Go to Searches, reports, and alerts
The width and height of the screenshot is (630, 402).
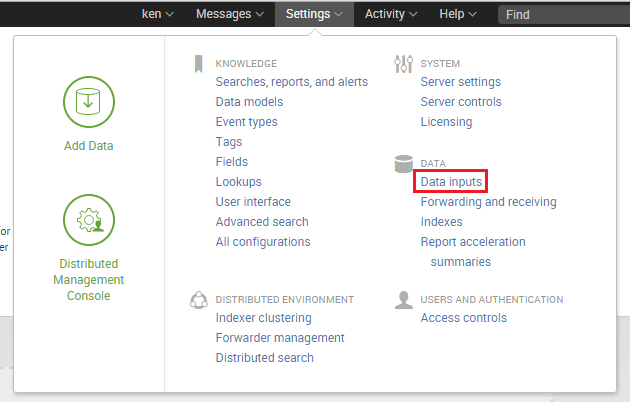[291, 82]
